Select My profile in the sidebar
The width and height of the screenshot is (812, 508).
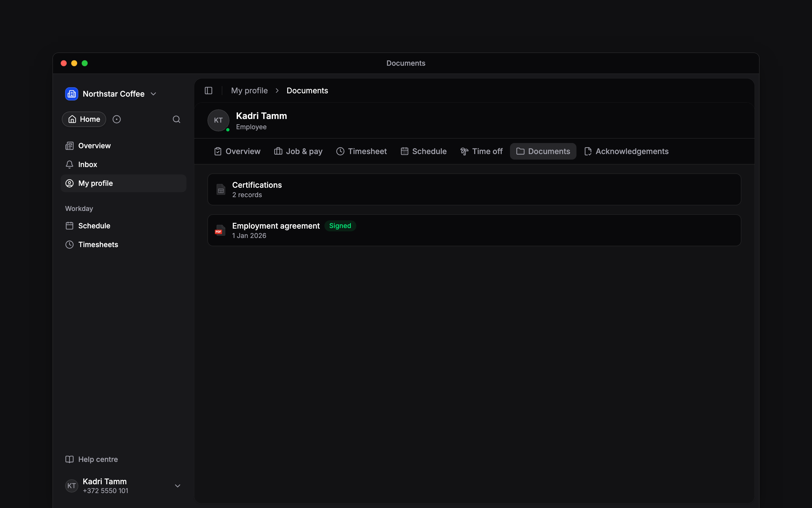pyautogui.click(x=123, y=183)
